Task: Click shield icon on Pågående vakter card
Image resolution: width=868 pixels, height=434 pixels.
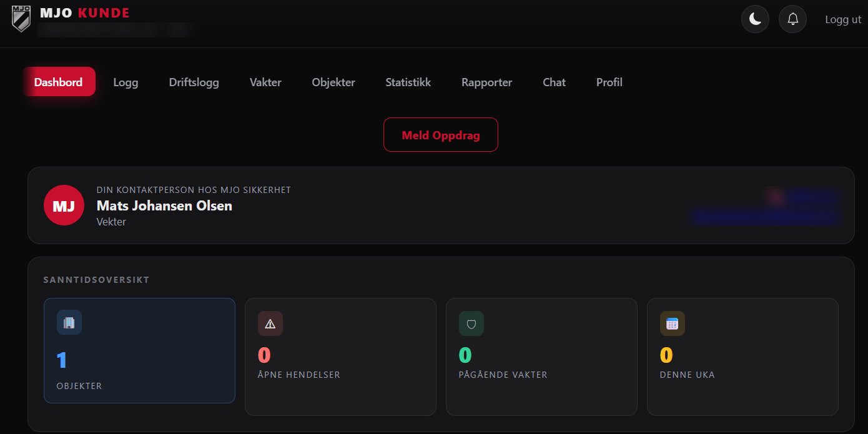Action: [471, 323]
